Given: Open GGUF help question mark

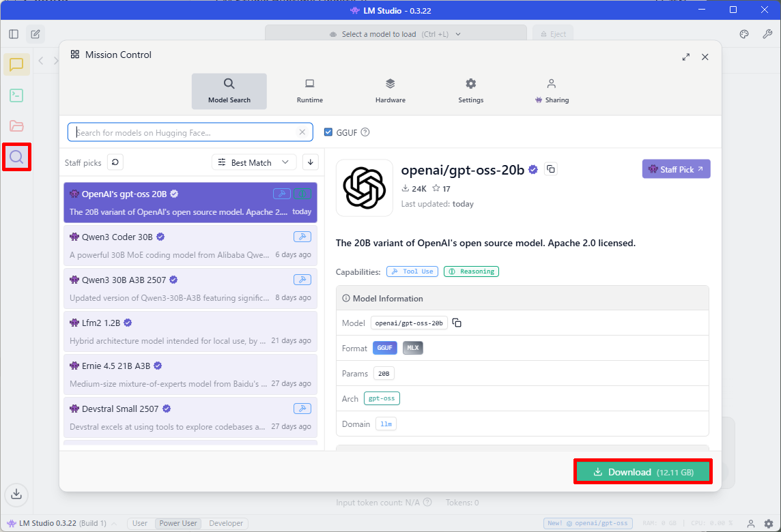Looking at the screenshot, I should pos(365,132).
